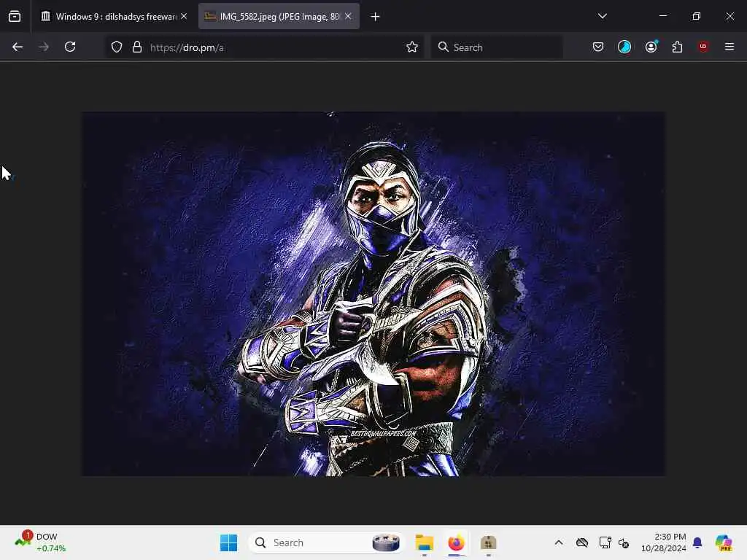The width and height of the screenshot is (747, 560).
Task: Open the network display tray icon
Action: (605, 542)
